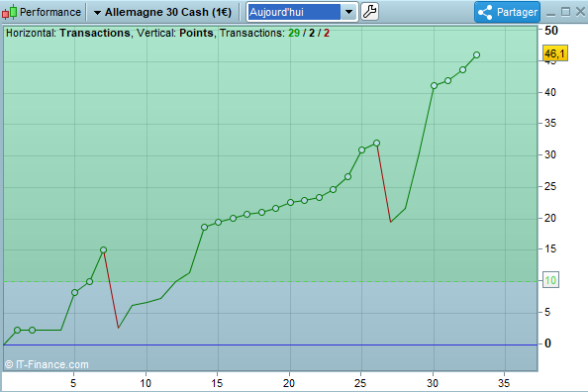Click the data point at transaction 26 peak
This screenshot has height=392, width=588.
376,143
